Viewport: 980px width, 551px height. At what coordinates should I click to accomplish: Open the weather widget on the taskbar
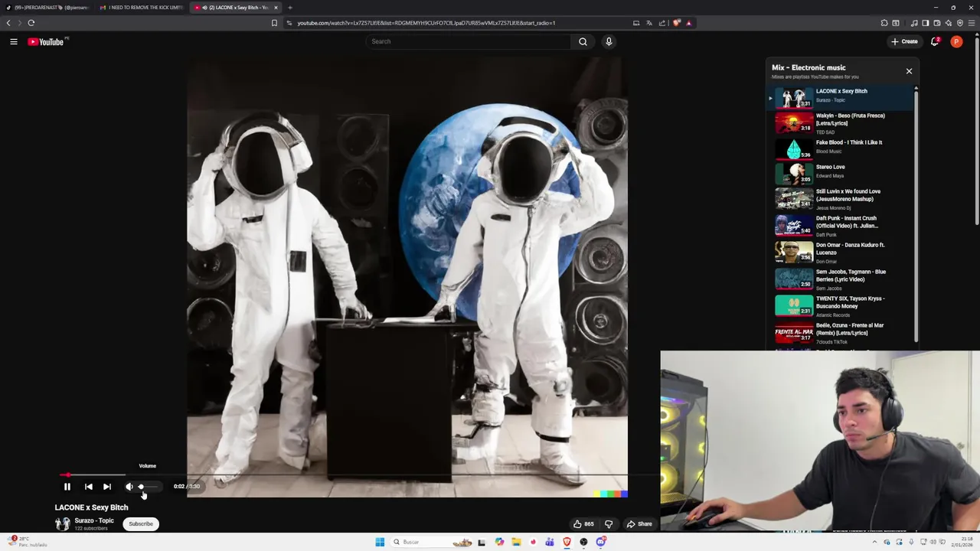coord(27,542)
